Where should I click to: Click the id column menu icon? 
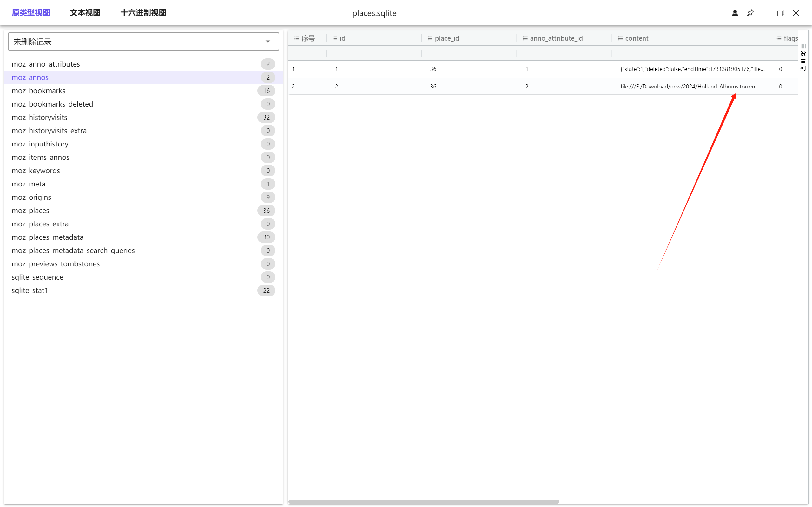(x=334, y=39)
